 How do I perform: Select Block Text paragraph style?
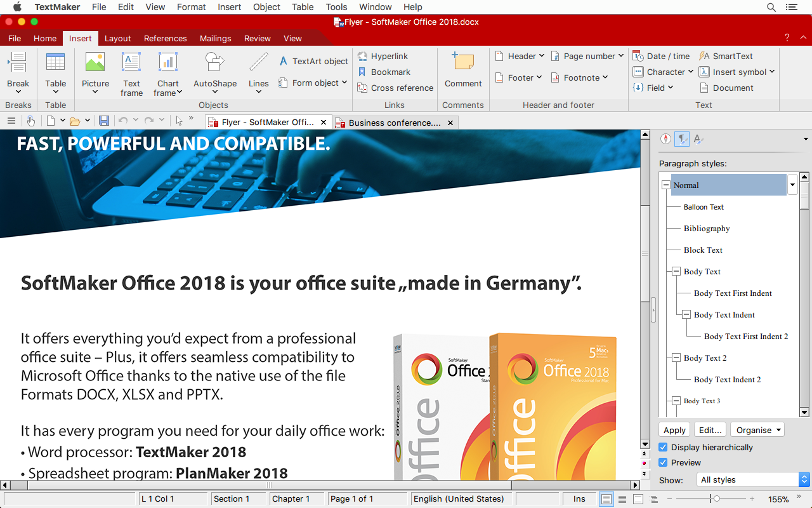(x=703, y=250)
